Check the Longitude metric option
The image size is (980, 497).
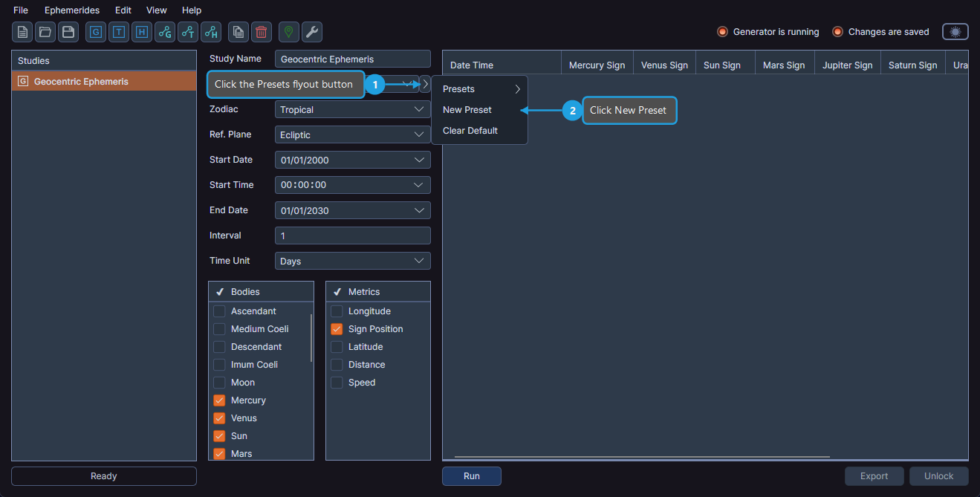336,311
